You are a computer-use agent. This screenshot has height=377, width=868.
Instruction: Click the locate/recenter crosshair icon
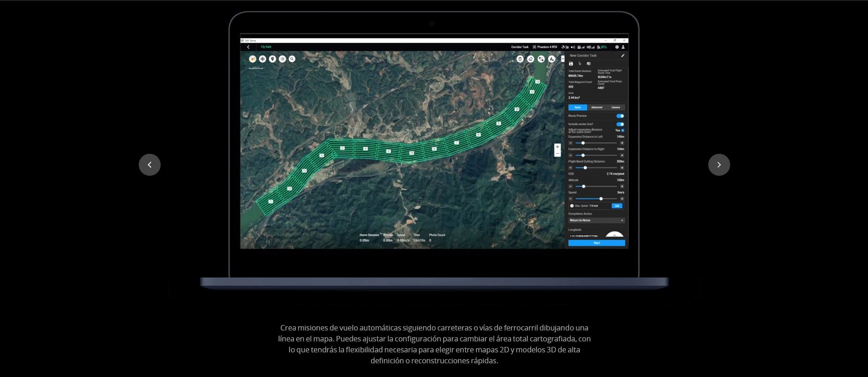(262, 59)
